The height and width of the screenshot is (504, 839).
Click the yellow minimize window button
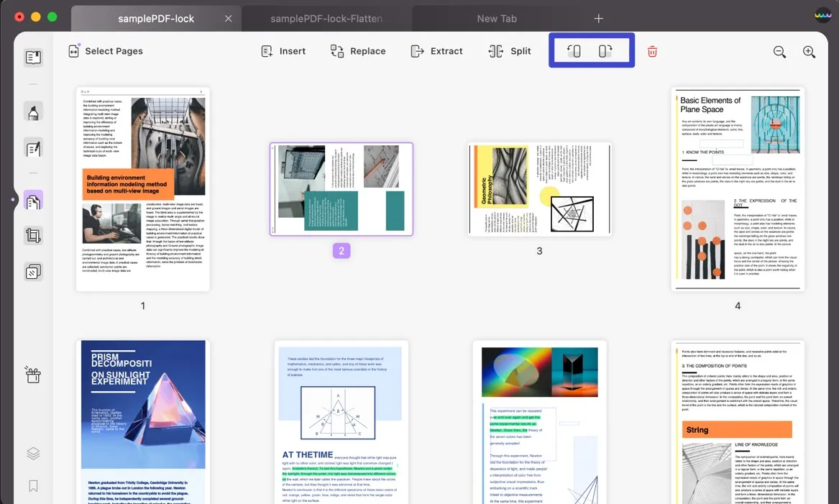tap(36, 17)
